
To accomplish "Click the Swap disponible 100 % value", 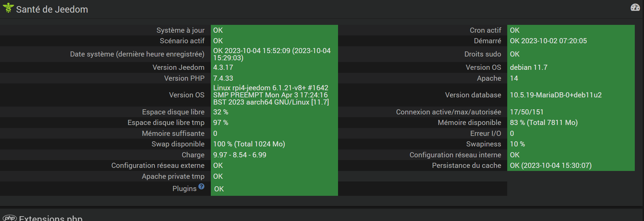I will 249,144.
